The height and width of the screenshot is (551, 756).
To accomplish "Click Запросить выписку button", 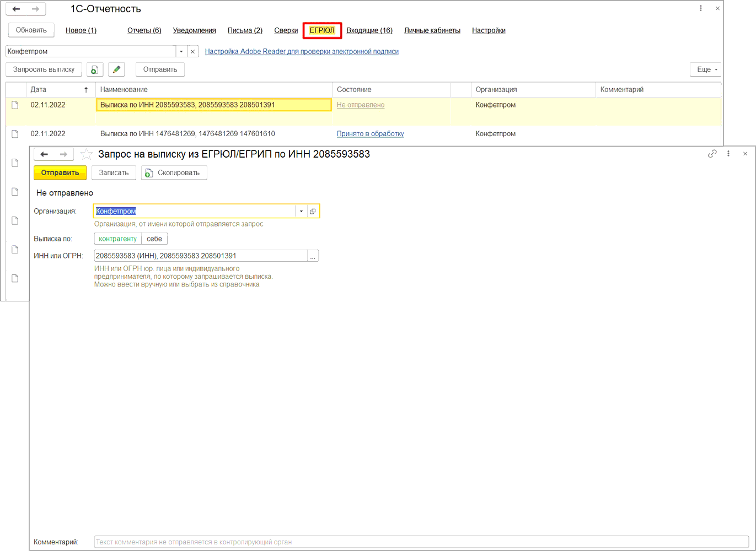I will click(44, 69).
